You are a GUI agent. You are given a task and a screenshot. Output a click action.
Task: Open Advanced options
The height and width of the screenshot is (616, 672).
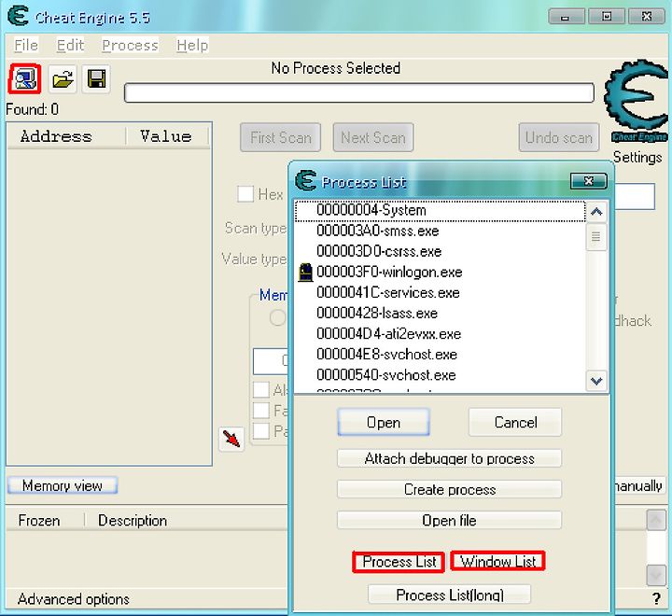(x=74, y=599)
